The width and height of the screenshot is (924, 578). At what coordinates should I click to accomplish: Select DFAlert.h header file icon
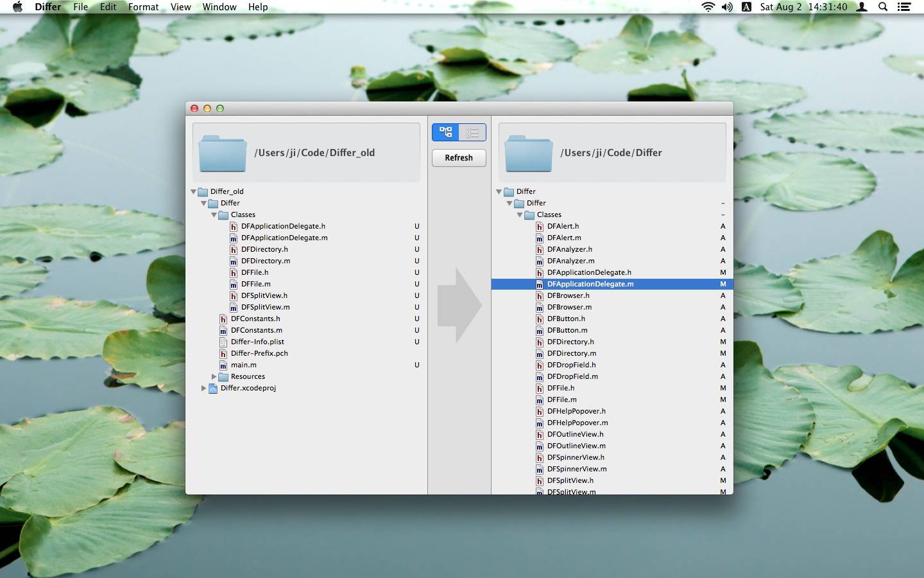(540, 226)
